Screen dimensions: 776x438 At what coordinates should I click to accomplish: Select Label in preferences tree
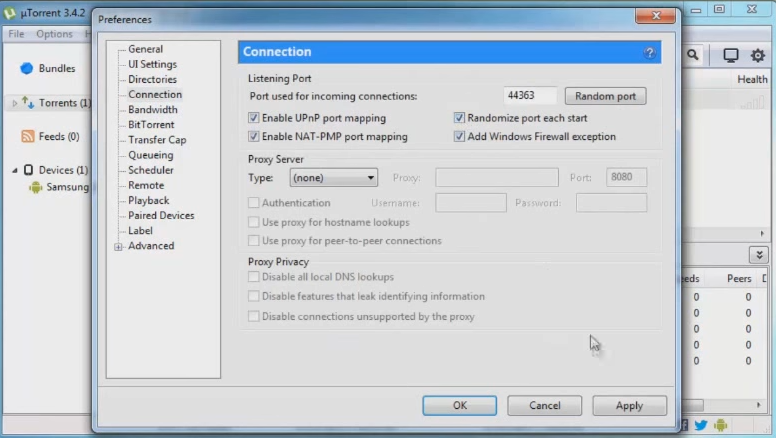[x=140, y=231]
